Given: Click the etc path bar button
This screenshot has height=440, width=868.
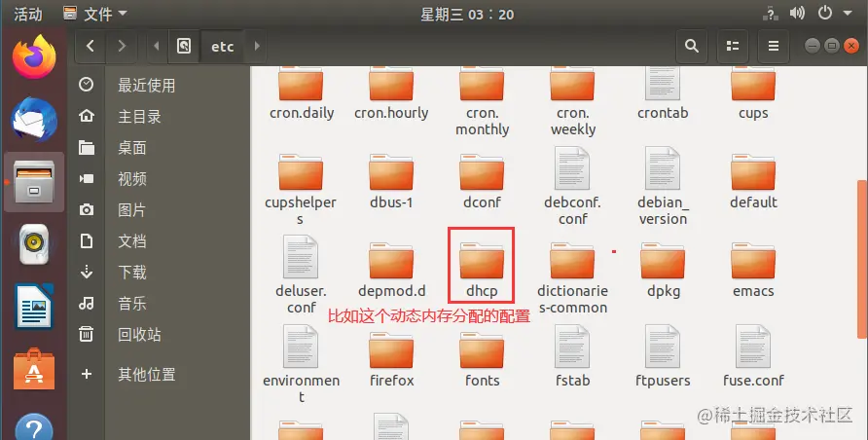Looking at the screenshot, I should (223, 47).
